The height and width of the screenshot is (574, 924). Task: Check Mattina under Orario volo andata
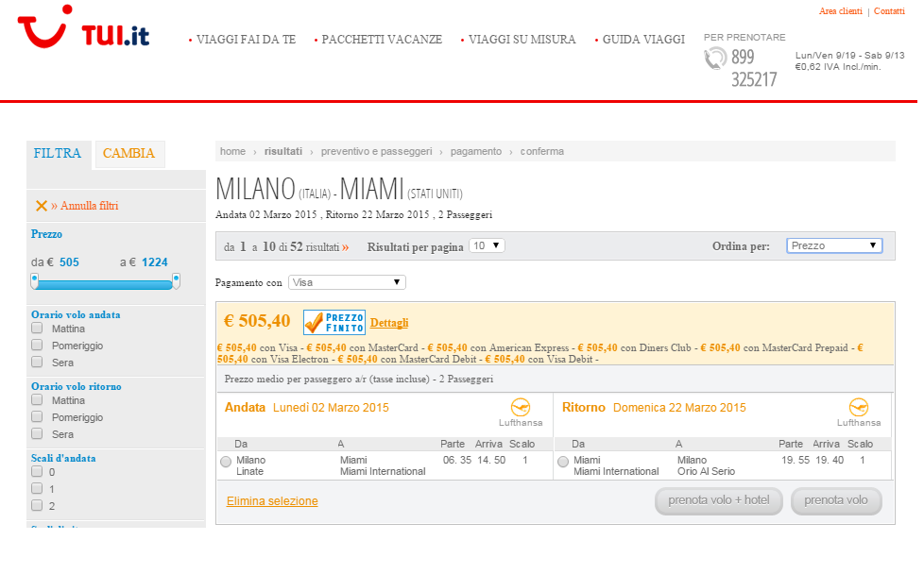click(x=37, y=328)
